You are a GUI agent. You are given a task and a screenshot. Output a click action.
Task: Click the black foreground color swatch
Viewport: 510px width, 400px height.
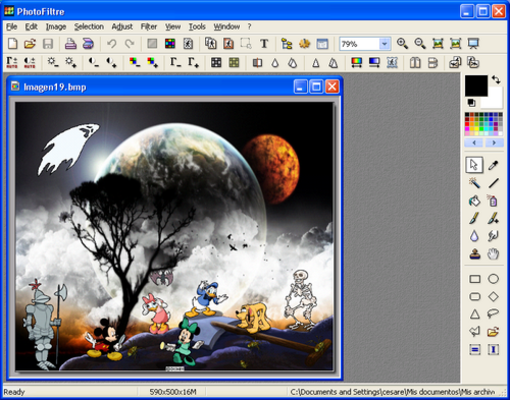pyautogui.click(x=476, y=85)
